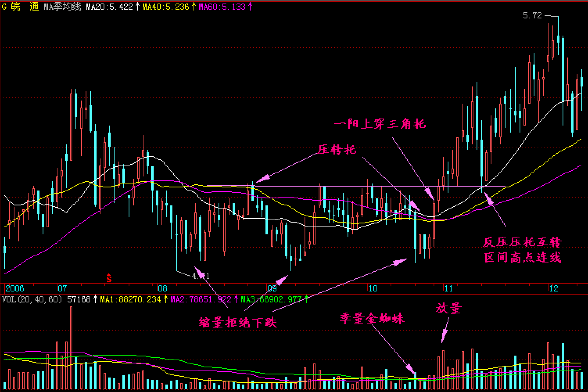
Task: Open the MA季均线 indicator label
Action: [63, 7]
